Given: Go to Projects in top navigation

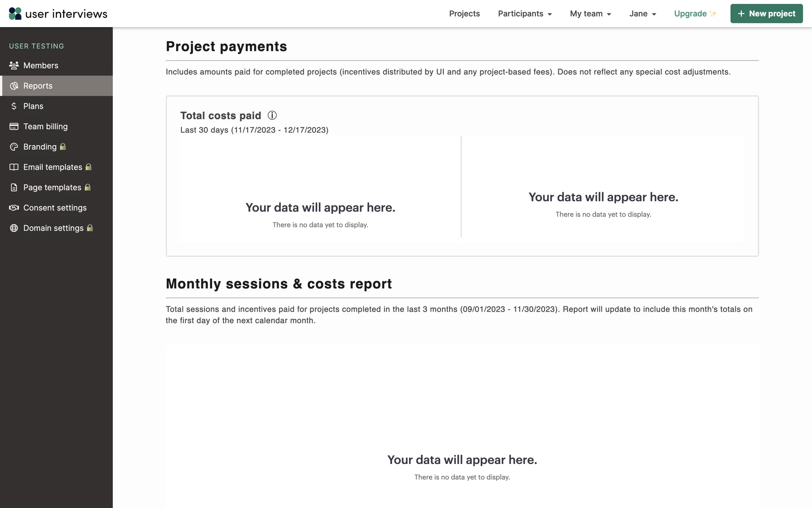Looking at the screenshot, I should [464, 14].
